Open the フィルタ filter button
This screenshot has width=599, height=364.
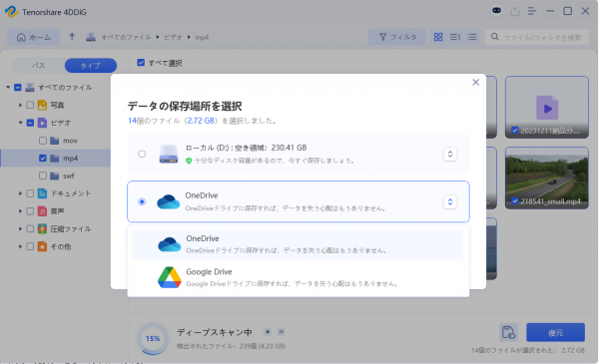397,37
